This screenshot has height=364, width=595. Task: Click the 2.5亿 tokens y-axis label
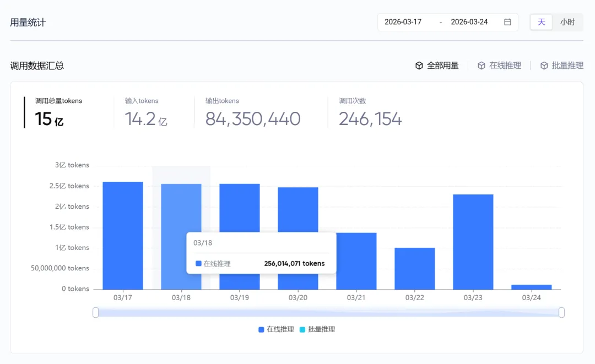(x=69, y=186)
